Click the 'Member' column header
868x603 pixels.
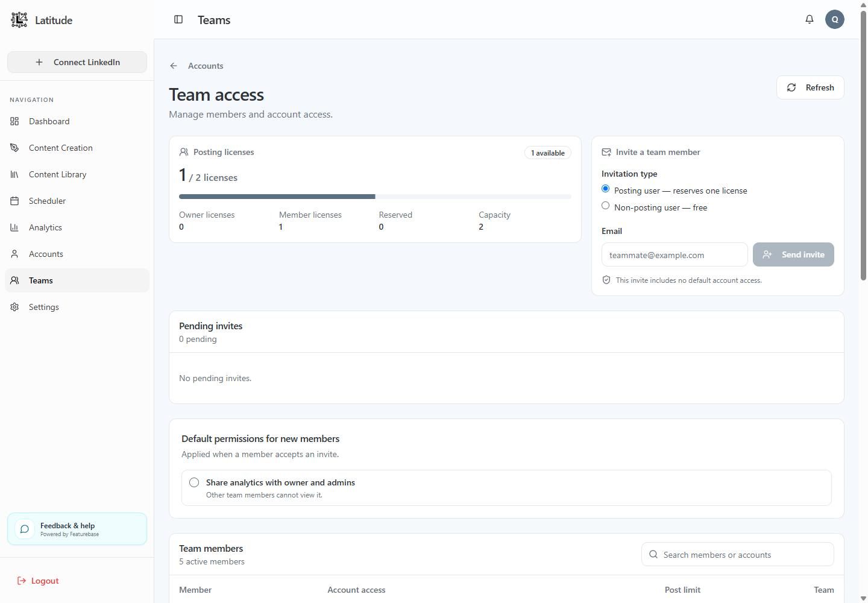point(195,590)
